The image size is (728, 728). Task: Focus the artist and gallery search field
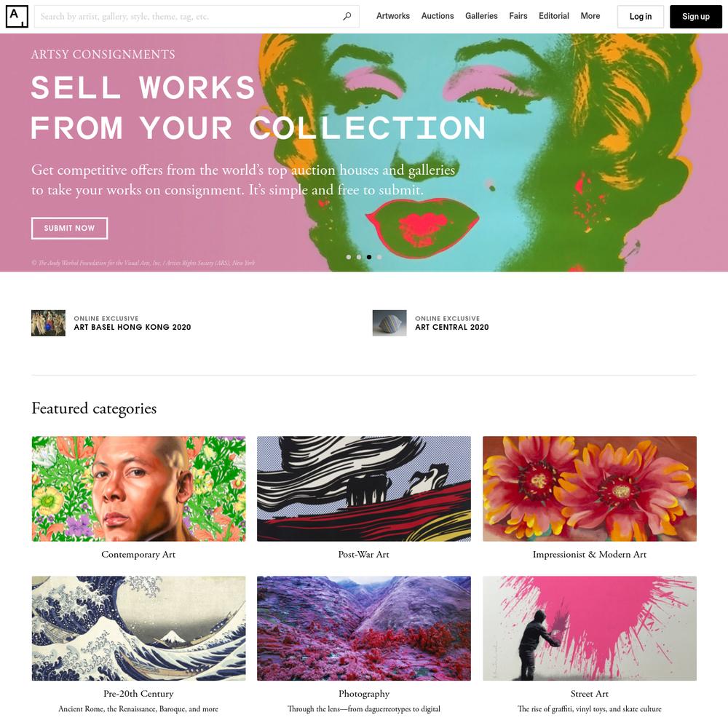[x=188, y=17]
